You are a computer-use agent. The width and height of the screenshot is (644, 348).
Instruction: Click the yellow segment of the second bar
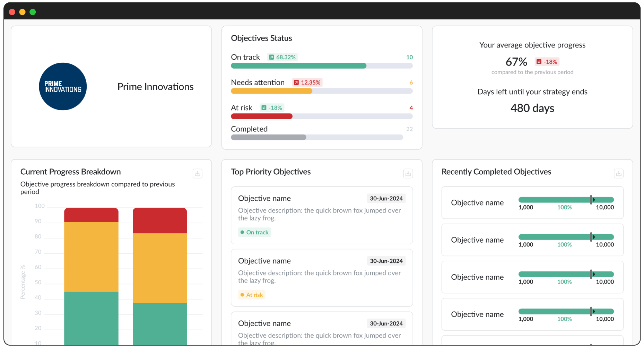[160, 268]
